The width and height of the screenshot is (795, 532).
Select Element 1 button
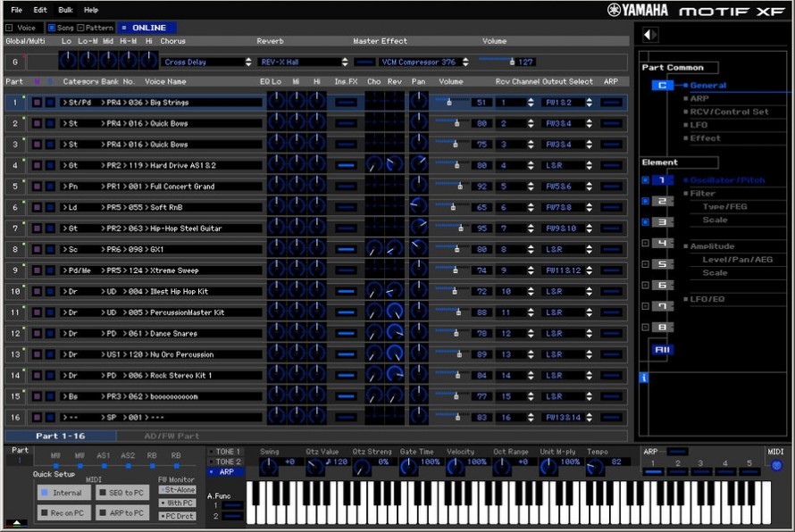[x=662, y=180]
